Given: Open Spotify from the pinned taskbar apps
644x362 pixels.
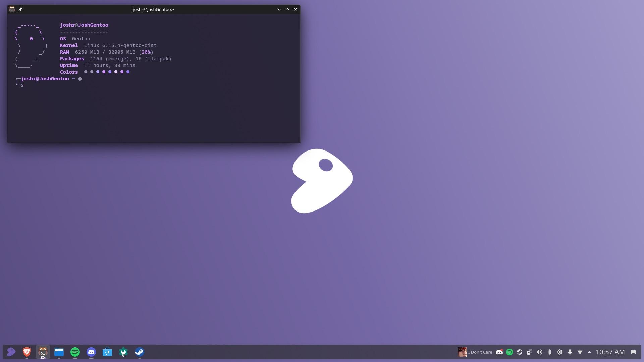Looking at the screenshot, I should tap(75, 352).
